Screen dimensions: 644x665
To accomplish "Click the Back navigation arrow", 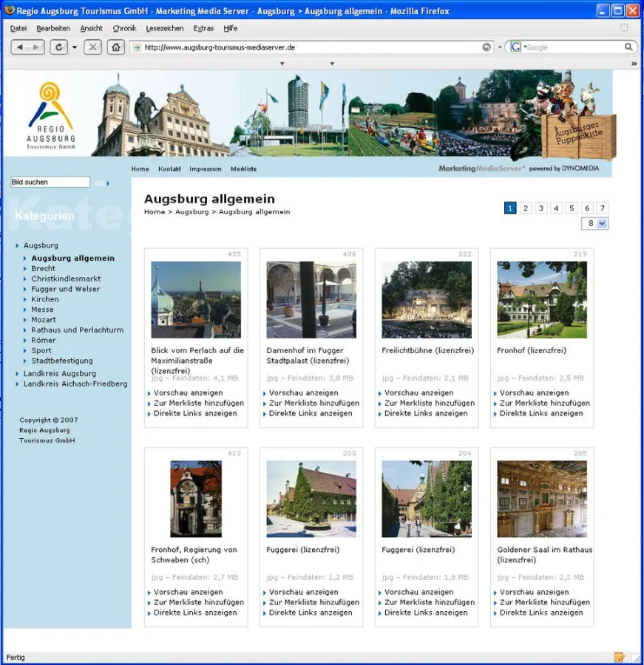I will coord(18,47).
